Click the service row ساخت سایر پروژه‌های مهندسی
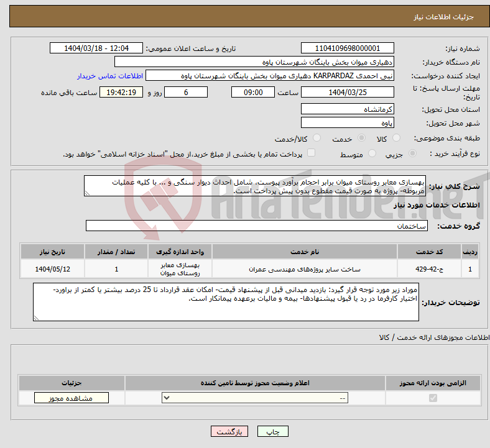The image size is (490, 448). [x=249, y=269]
